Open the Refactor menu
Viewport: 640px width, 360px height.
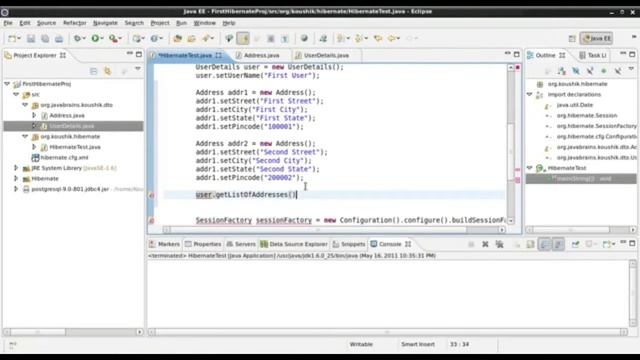pos(75,23)
